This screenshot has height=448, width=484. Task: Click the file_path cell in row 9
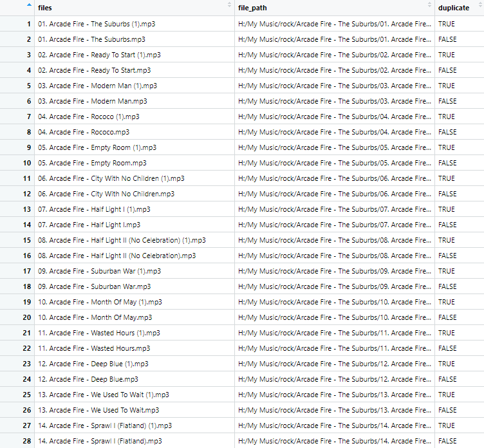tap(334, 147)
